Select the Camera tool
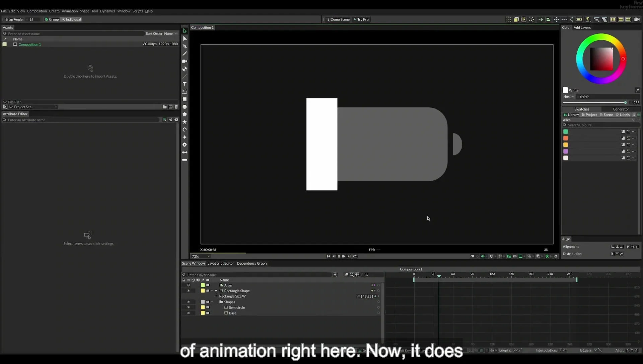The height and width of the screenshot is (364, 643). coord(185,61)
